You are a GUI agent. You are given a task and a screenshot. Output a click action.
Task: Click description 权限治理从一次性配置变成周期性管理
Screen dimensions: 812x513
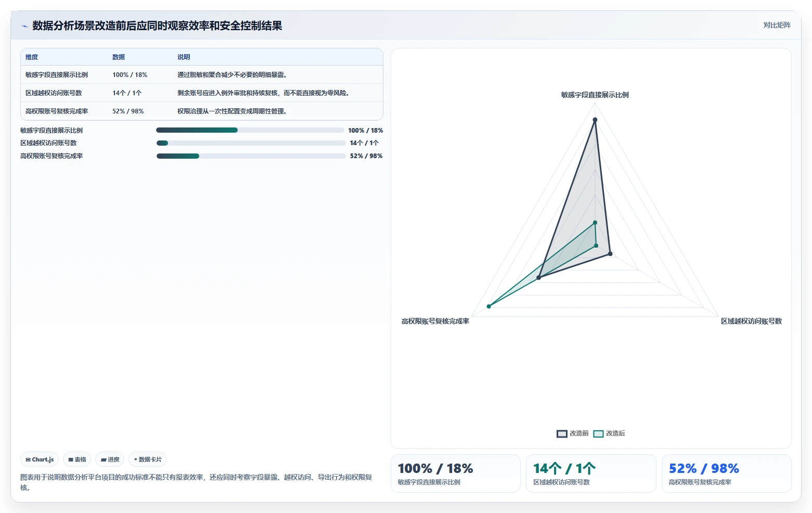232,111
